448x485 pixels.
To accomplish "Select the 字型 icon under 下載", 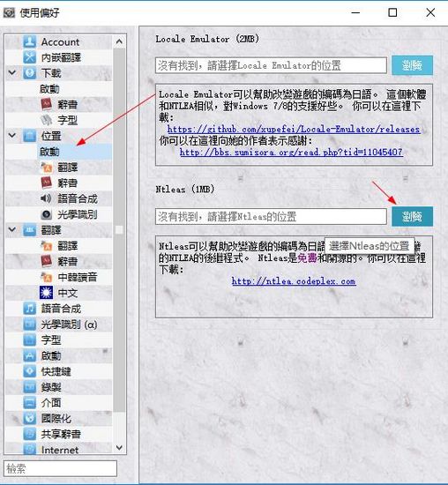I will (x=47, y=120).
